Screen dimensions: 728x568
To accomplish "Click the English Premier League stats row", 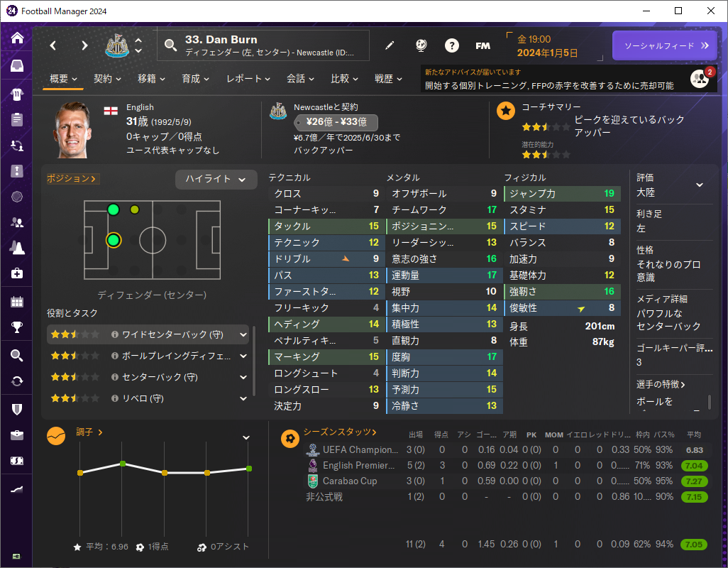I will [x=507, y=466].
